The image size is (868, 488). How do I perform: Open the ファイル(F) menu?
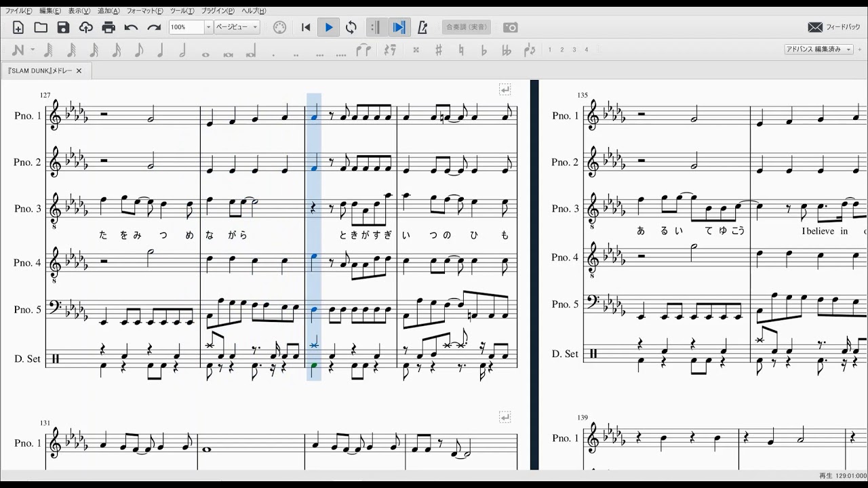19,11
